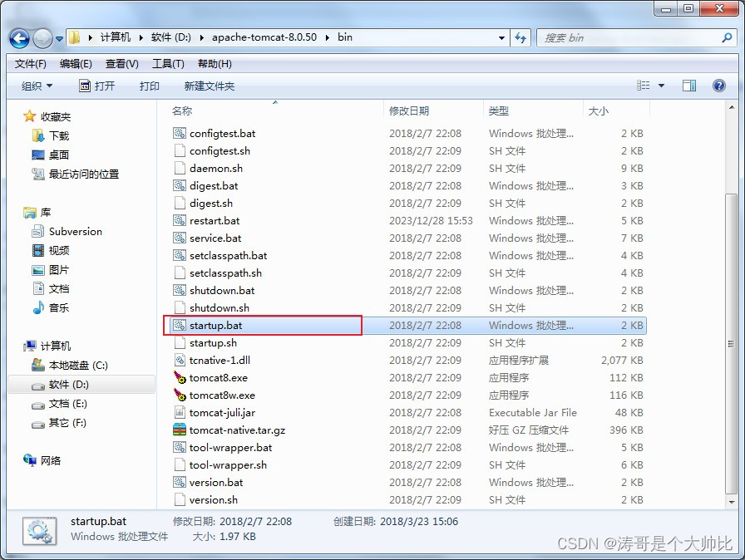Viewport: 745px width, 560px height.
Task: Click the daemon.sh file icon
Action: pyautogui.click(x=179, y=168)
